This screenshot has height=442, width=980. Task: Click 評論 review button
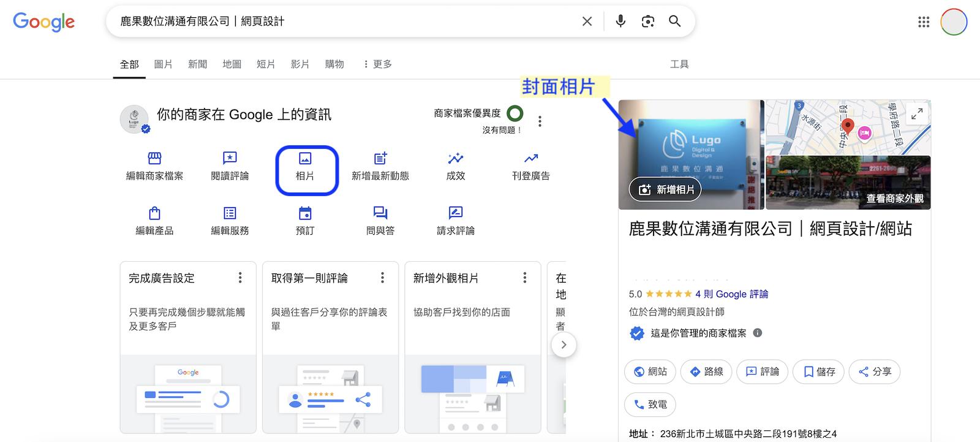(x=762, y=372)
